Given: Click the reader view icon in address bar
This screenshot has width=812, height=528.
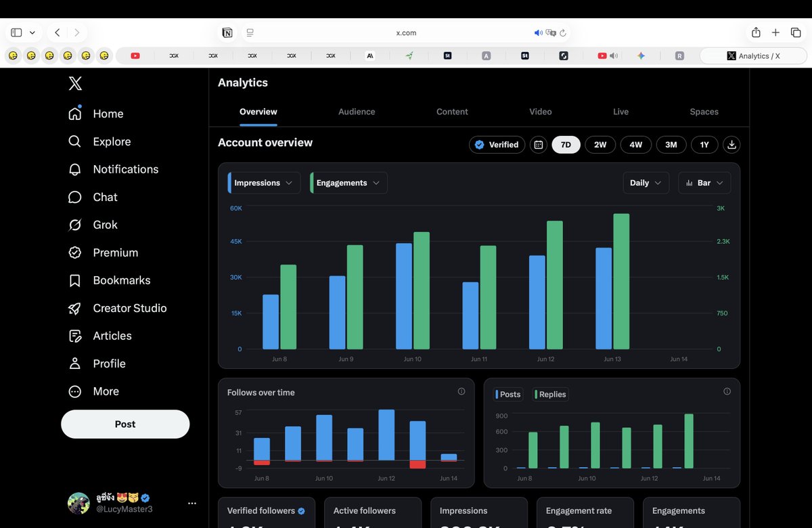Looking at the screenshot, I should tap(250, 32).
